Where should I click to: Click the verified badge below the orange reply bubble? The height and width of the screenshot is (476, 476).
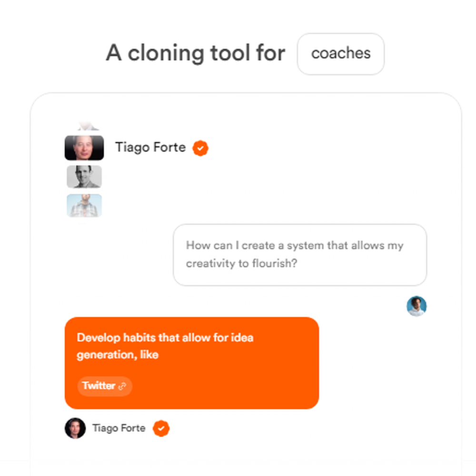click(161, 428)
